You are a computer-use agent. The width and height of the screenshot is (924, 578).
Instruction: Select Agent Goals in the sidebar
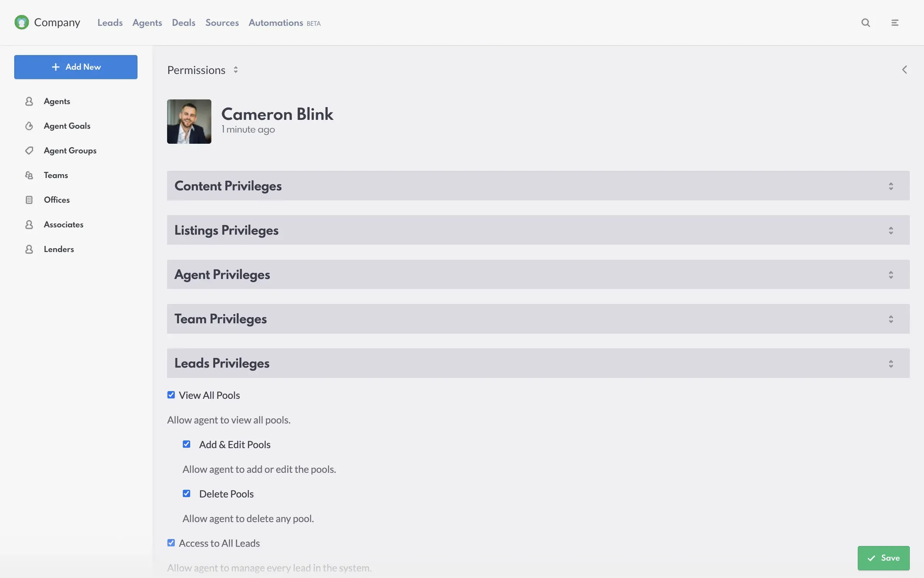pos(67,126)
